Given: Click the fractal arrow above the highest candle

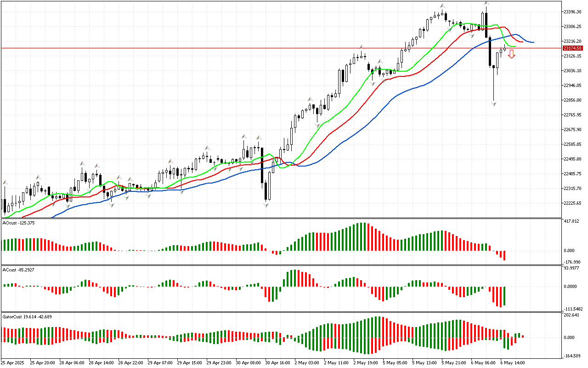Looking at the screenshot, I should (486, 3).
